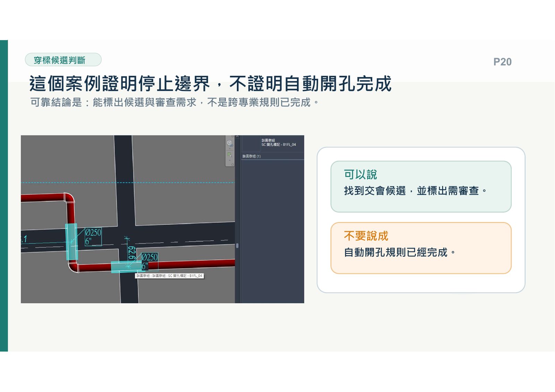Click the '穿樑候選判斷' pill label
This screenshot has width=555, height=392.
(x=63, y=60)
